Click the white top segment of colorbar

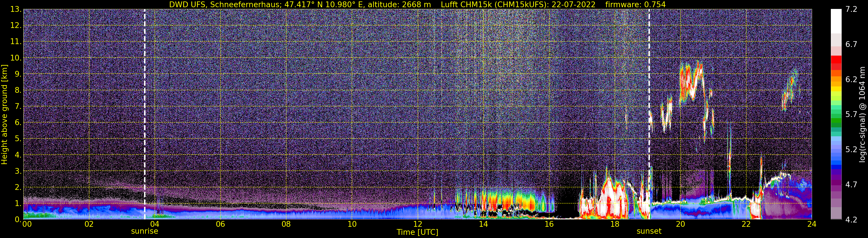(836, 21)
